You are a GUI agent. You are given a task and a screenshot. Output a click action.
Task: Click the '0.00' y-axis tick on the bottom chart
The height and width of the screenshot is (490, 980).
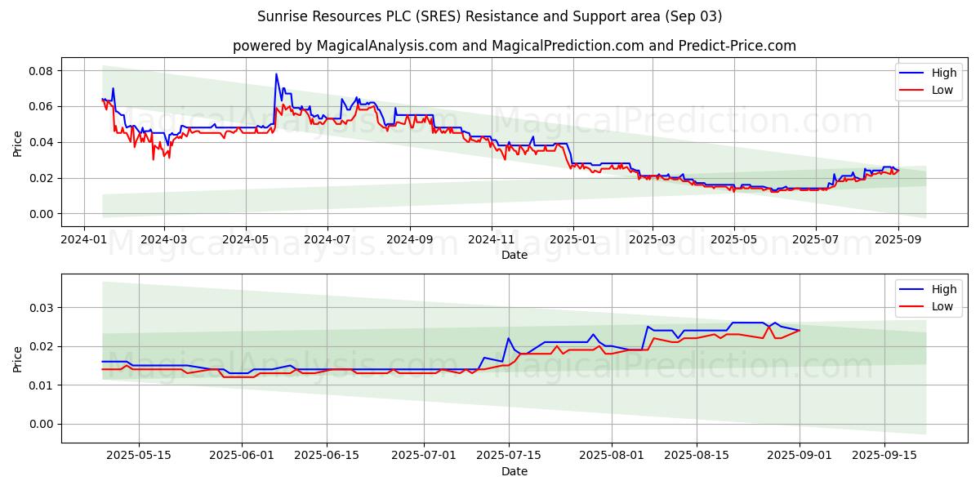click(41, 424)
